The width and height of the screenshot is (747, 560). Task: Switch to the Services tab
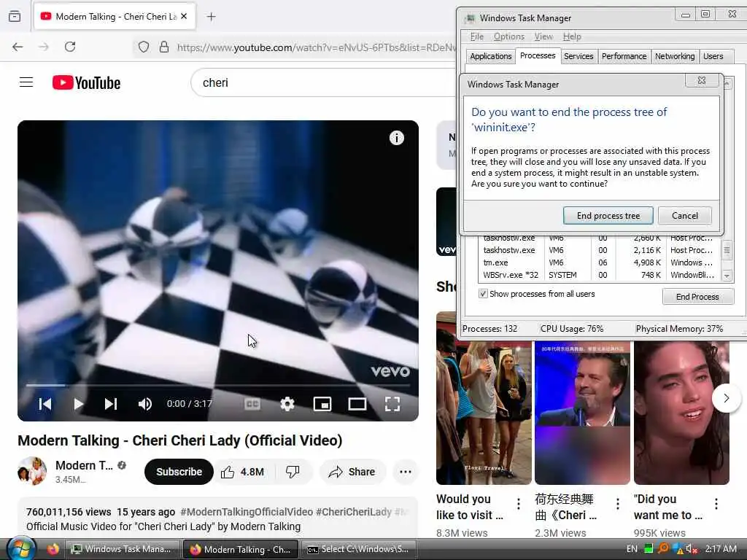coord(578,56)
